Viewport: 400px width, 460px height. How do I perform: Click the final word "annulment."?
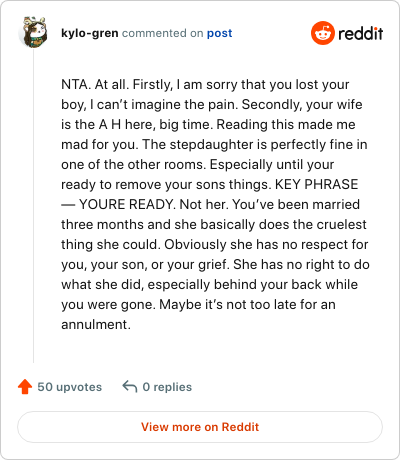96,324
